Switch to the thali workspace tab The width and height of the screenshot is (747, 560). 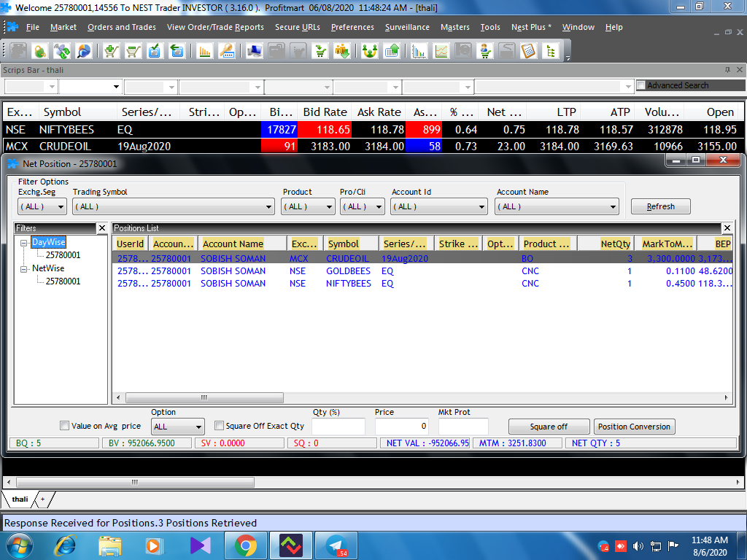click(20, 499)
